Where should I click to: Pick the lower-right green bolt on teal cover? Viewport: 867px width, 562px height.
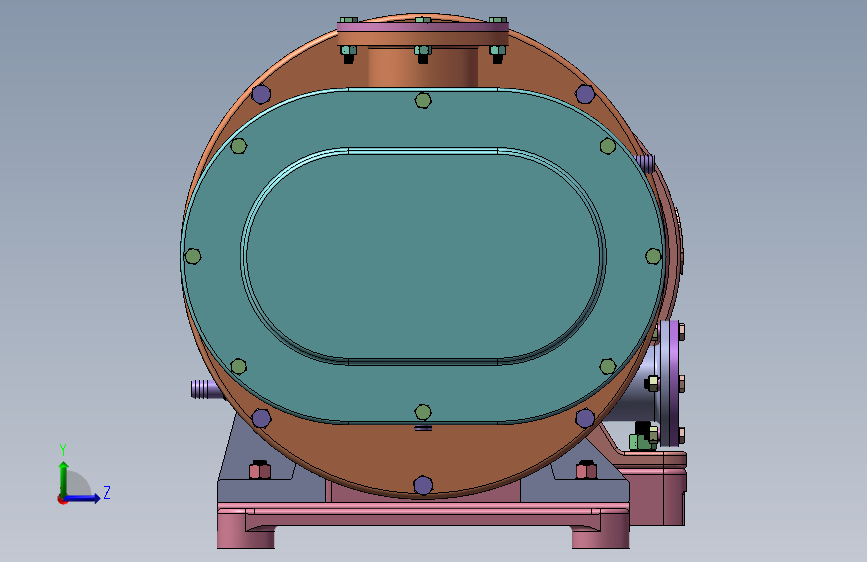click(608, 366)
